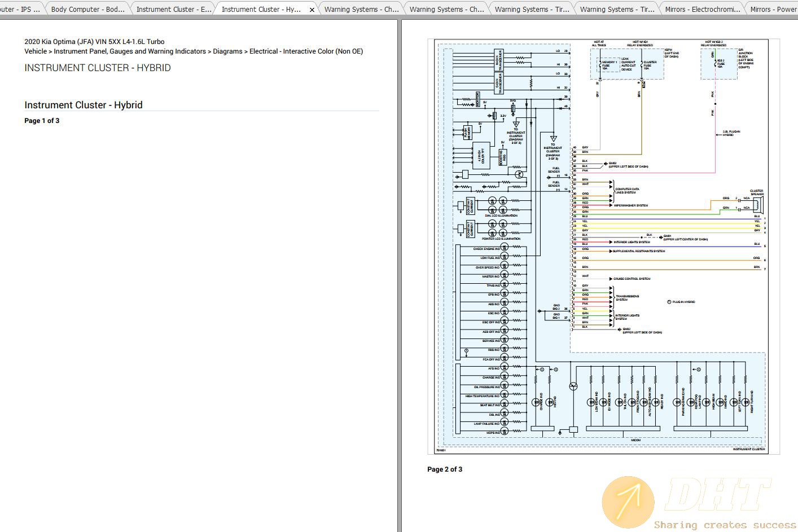
Task: Click the Instrument Cluster - Hybrid subheading
Action: click(x=84, y=105)
